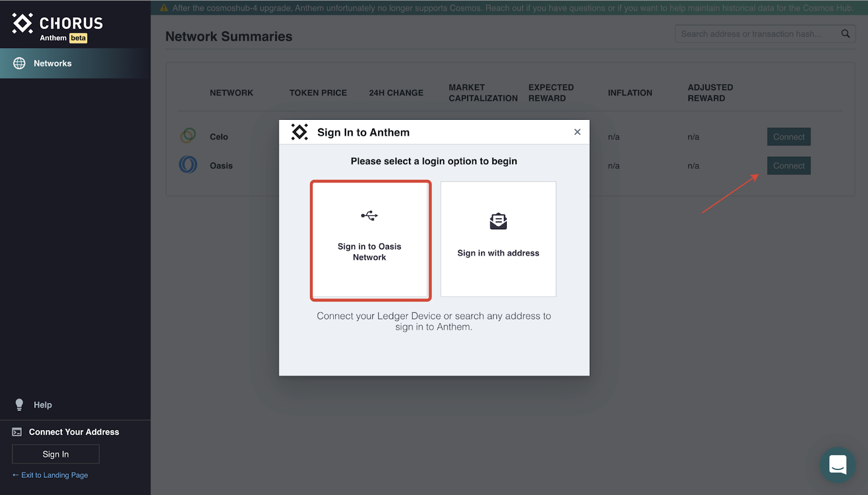Click the Chorus logo in the sidebar
The height and width of the screenshot is (495, 868).
click(58, 27)
